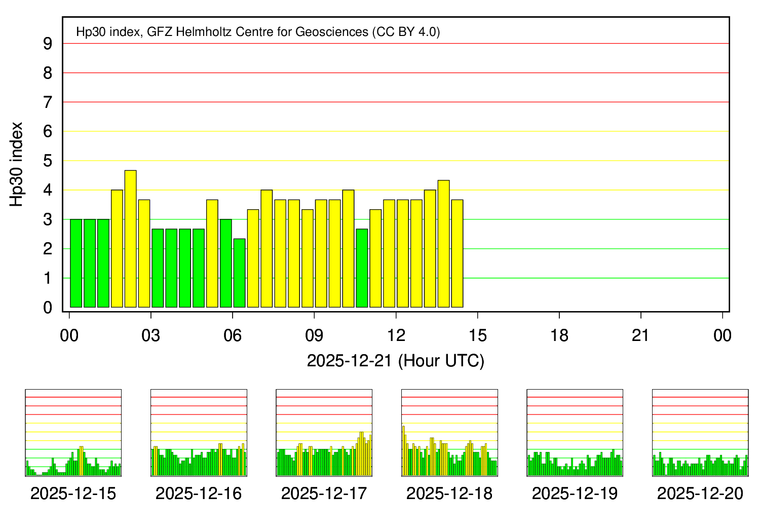Click the shortest green bar in main chart

click(239, 273)
